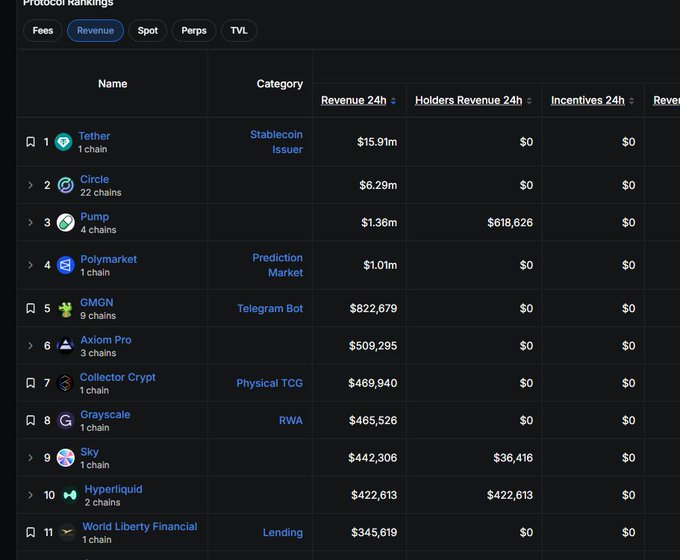The image size is (680, 560).
Task: Open the RWA category link
Action: [291, 420]
